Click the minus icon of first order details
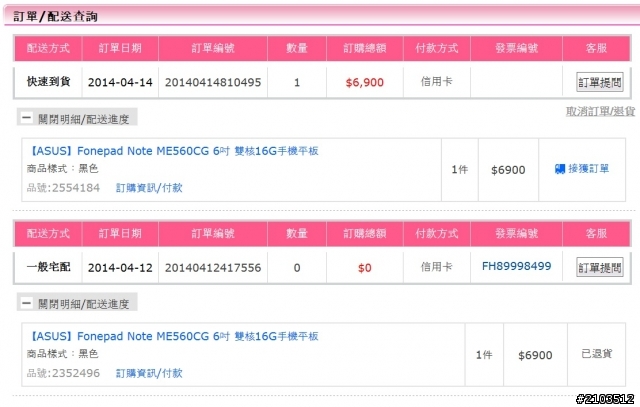The width and height of the screenshot is (640, 407). [x=27, y=118]
